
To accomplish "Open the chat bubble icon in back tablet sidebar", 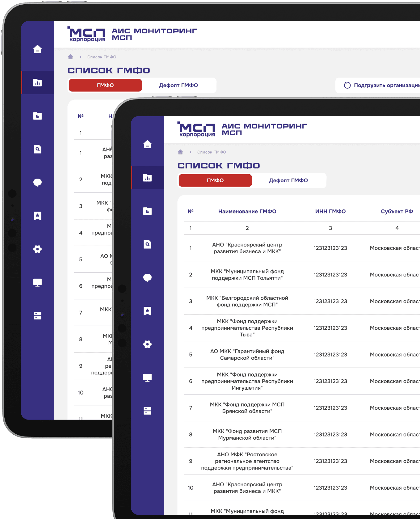I will click(37, 183).
